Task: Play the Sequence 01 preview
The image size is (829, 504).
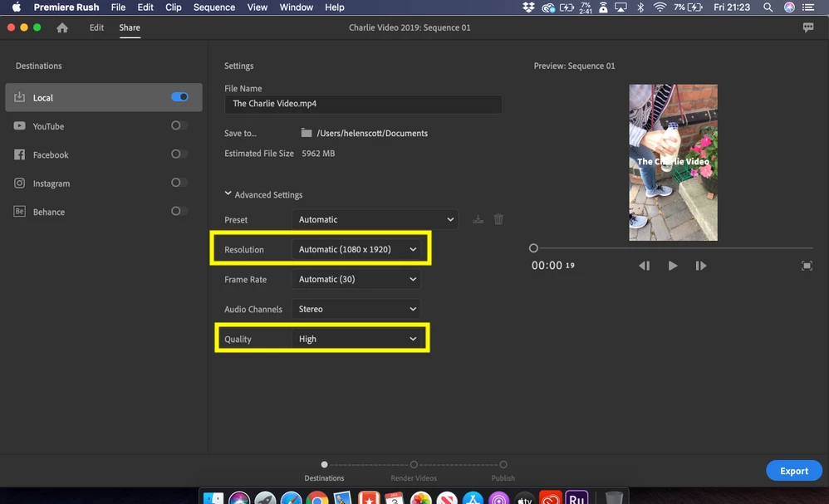Action: coord(673,266)
